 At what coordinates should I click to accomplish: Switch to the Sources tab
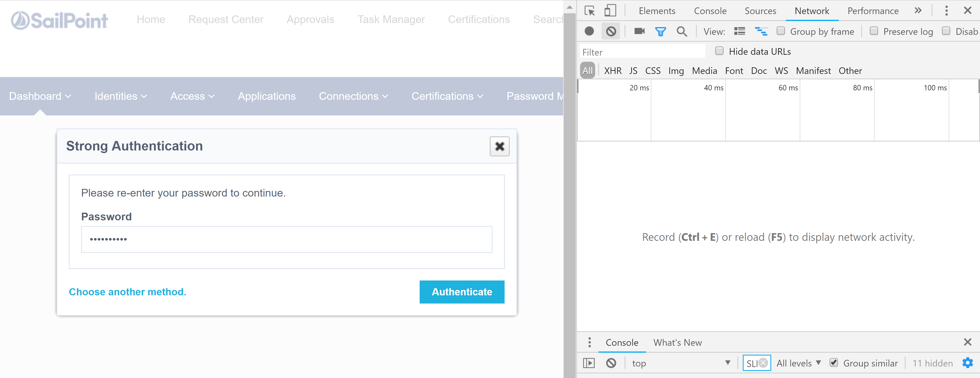(x=760, y=11)
